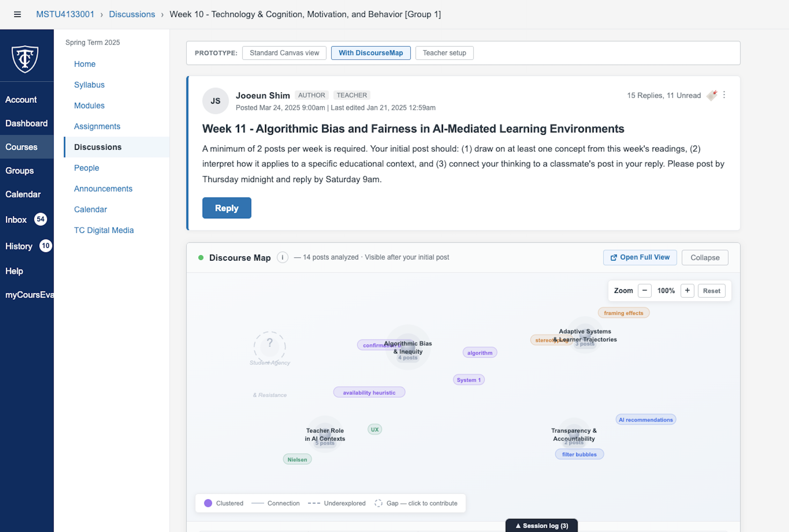Click the unread-marker note icon beside reply count

(712, 95)
